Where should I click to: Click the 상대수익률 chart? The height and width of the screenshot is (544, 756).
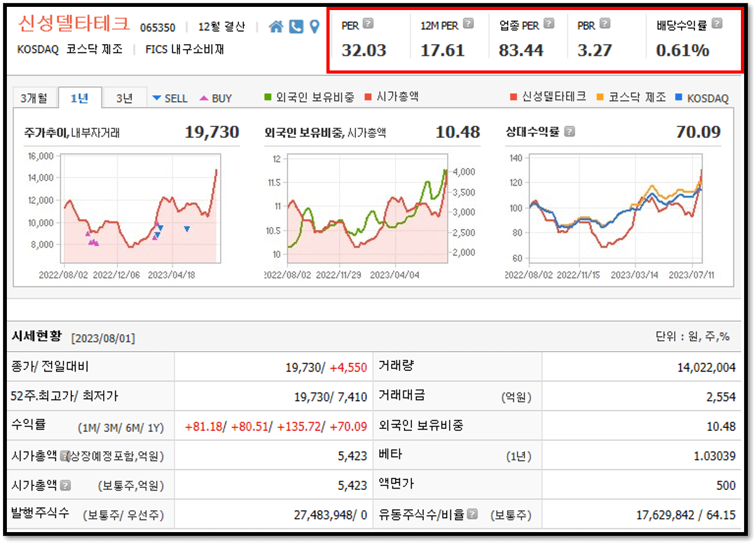(616, 208)
